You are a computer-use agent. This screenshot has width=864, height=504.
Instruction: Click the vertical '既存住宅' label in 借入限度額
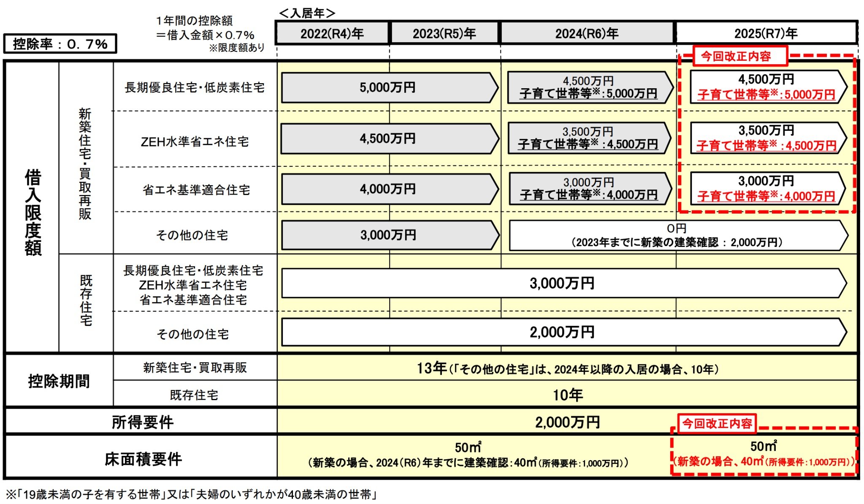tap(86, 300)
